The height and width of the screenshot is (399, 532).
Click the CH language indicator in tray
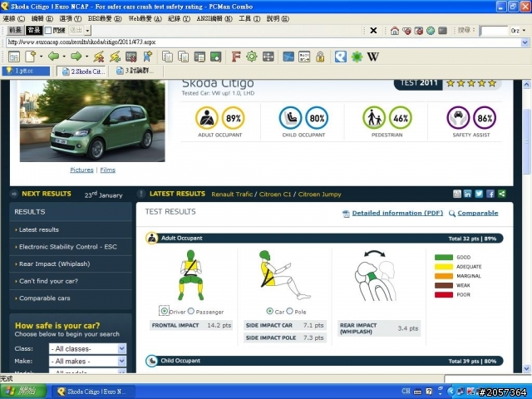click(x=406, y=392)
